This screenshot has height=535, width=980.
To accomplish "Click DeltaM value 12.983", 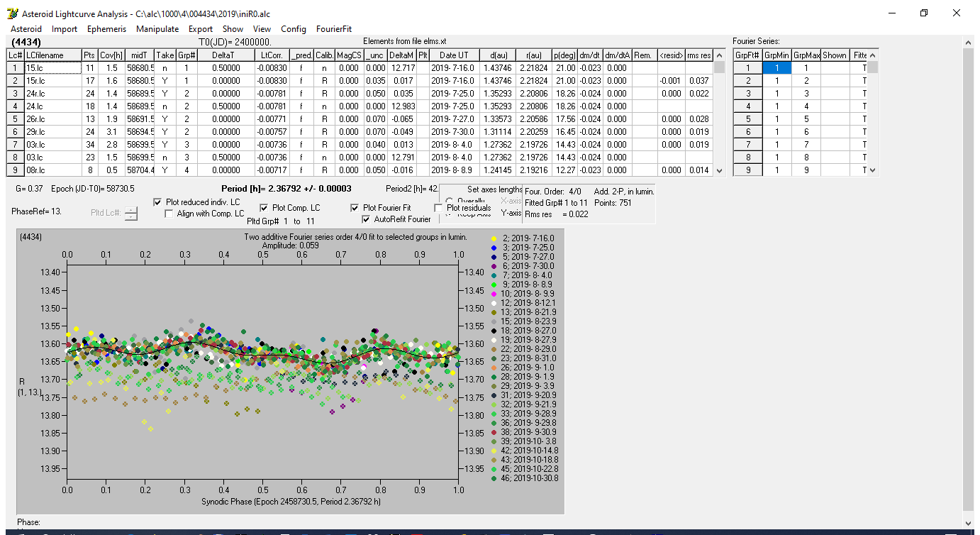I will [401, 106].
